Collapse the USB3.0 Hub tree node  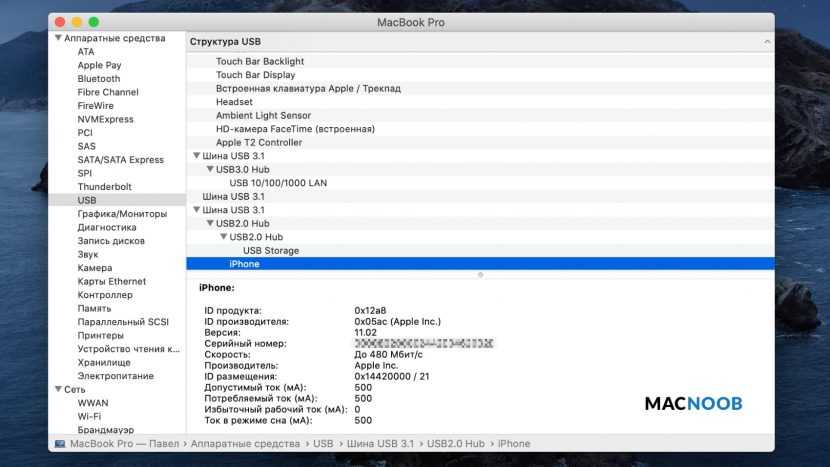point(210,170)
